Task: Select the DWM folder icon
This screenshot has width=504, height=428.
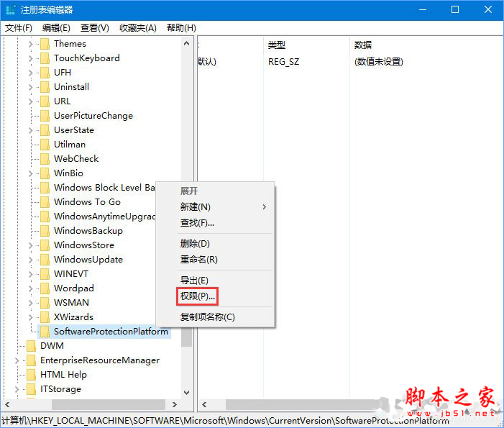Action: pyautogui.click(x=31, y=346)
